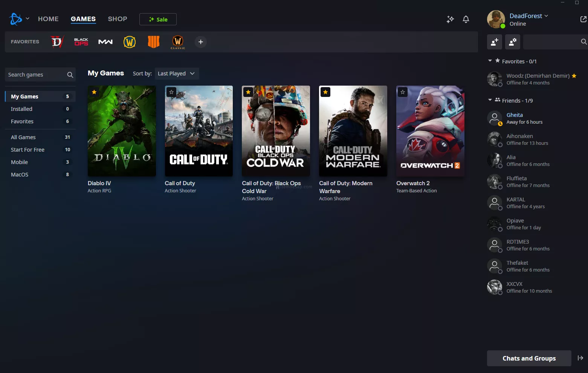Click Gheita's friend avatar

tap(495, 118)
